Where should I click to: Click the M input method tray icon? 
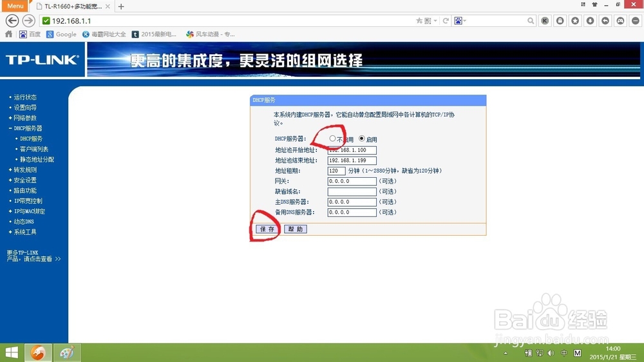coord(578,353)
